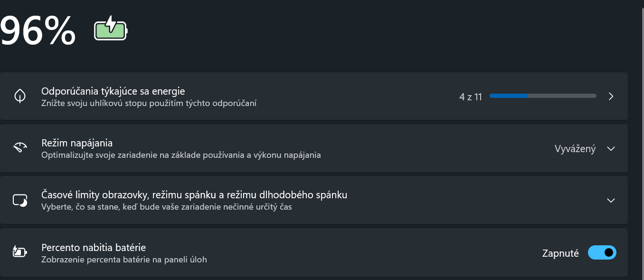The height and width of the screenshot is (280, 644).
Task: Click the Znížte svoju uhlíkovú stopu description
Action: [x=149, y=103]
